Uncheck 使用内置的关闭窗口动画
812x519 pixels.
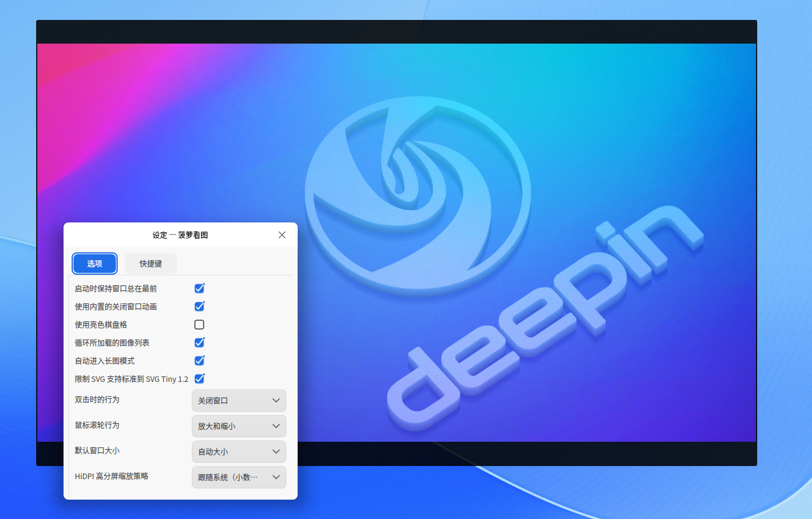[x=199, y=307]
